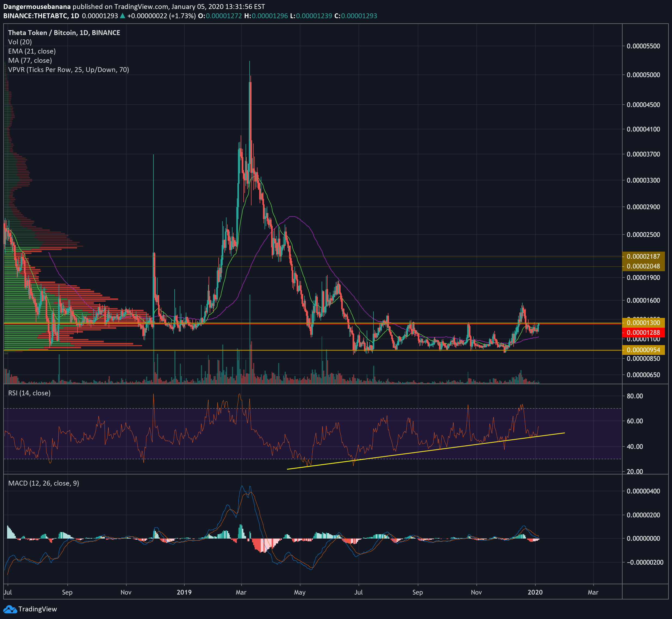
Task: Open the Dangermousebanana author name
Action: click(x=37, y=7)
